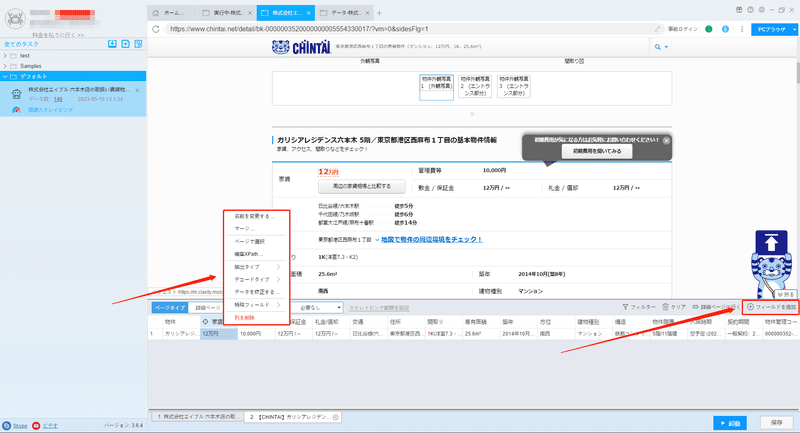The height and width of the screenshot is (433, 800).
Task: Switch to the 実行中 tab
Action: 227,13
